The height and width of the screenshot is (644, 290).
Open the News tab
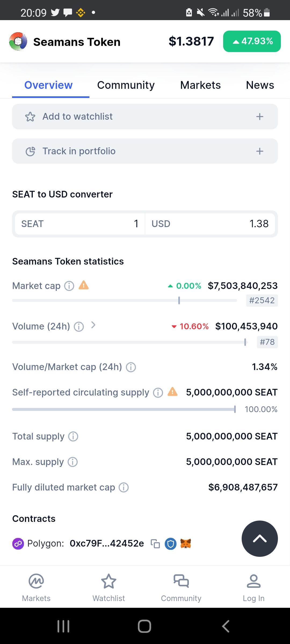click(260, 85)
